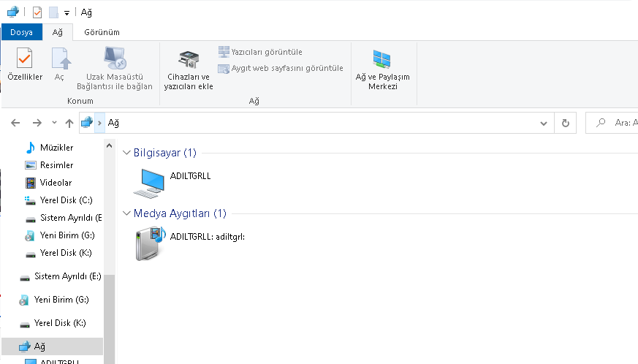Select top-level Yeni Birim (G:) drive
The width and height of the screenshot is (638, 364).
click(x=55, y=300)
